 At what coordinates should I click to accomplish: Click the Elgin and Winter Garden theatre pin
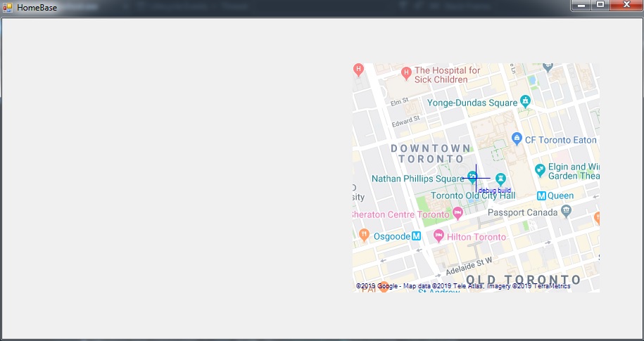540,169
